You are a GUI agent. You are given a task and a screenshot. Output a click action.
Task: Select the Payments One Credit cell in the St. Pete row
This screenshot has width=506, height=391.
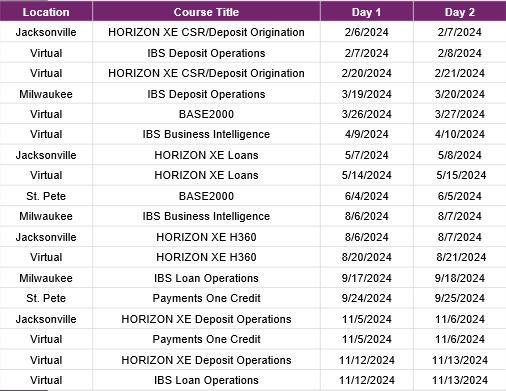click(x=206, y=298)
